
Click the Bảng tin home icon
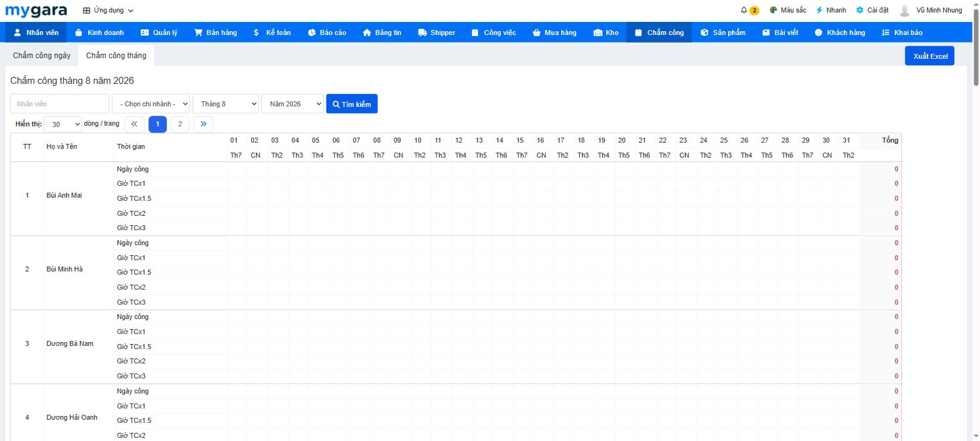coord(367,33)
